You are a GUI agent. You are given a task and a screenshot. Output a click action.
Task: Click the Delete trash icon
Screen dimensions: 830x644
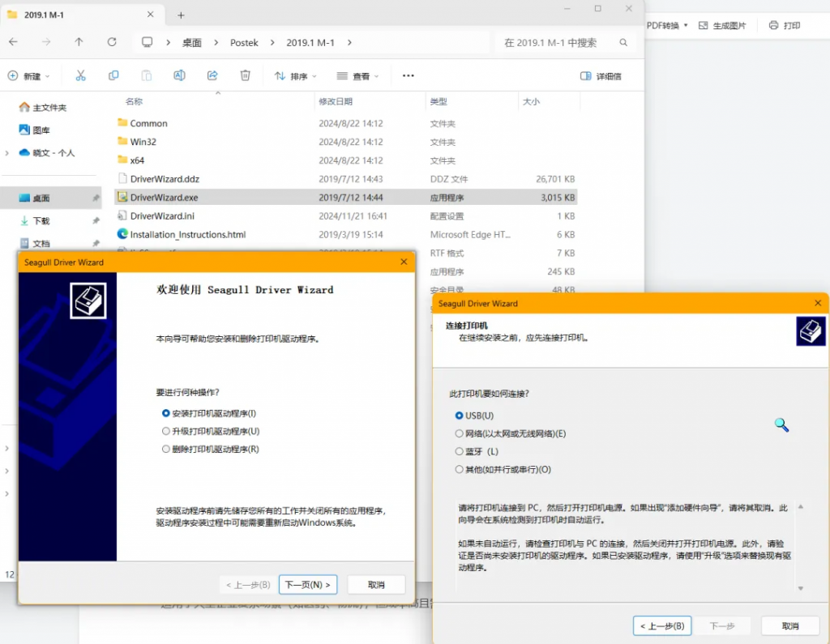coord(245,75)
